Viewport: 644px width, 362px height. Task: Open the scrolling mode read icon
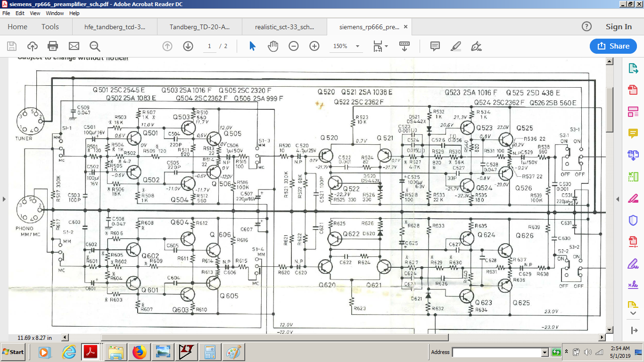point(404,46)
